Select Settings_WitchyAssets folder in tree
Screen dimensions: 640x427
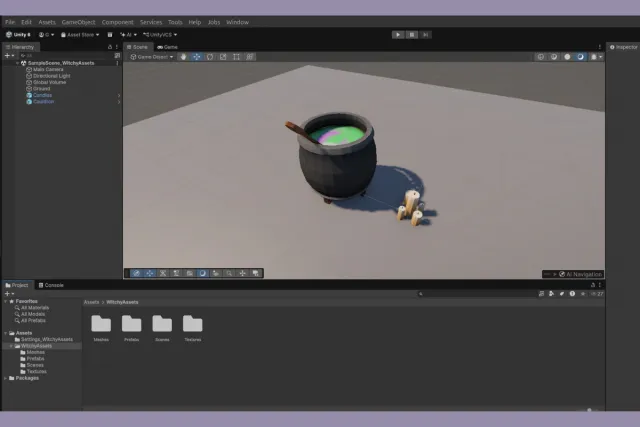(47, 340)
